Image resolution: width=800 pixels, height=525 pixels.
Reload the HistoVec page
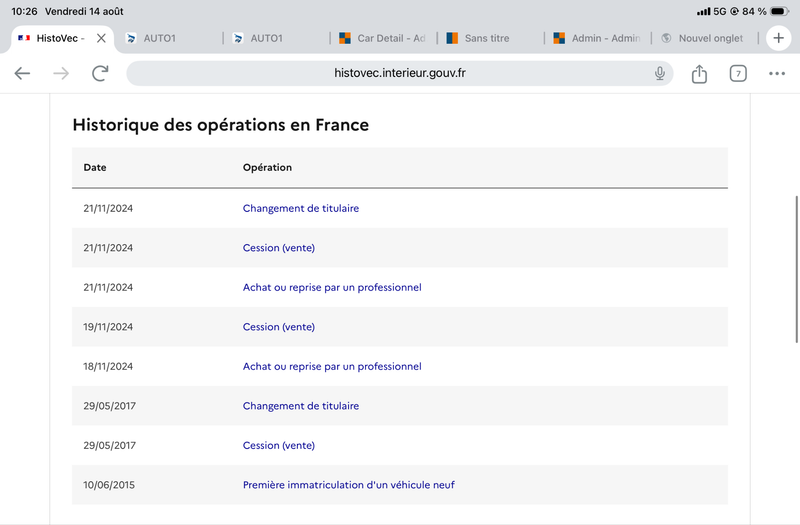(x=100, y=73)
